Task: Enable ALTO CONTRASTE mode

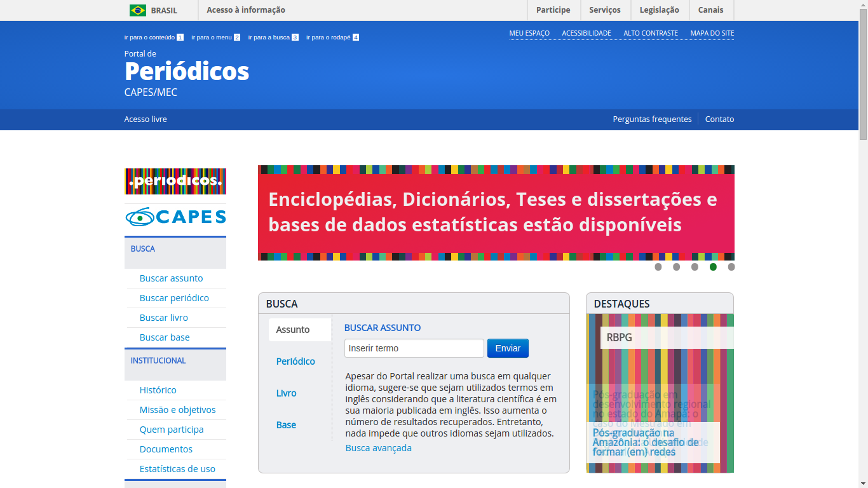Action: [x=651, y=33]
